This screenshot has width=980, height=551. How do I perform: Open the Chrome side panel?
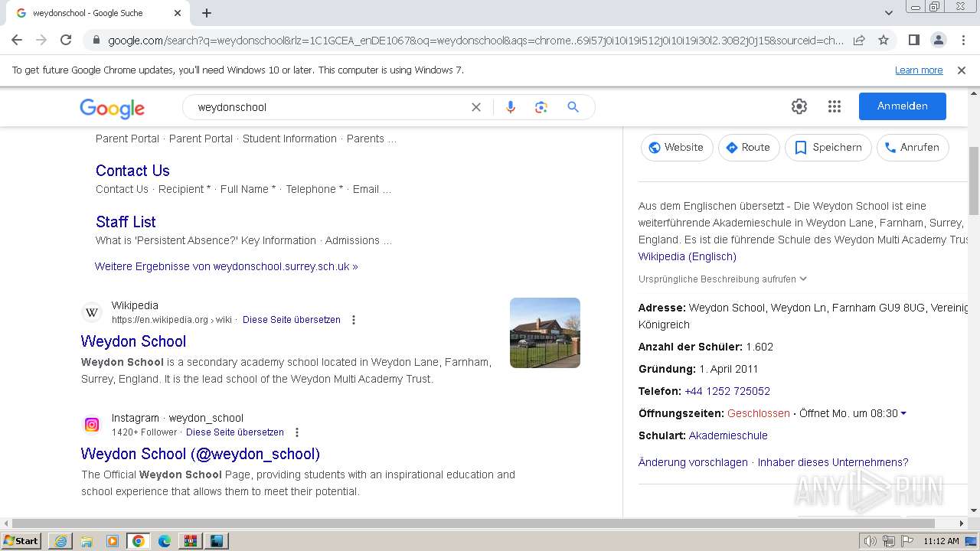pos(914,40)
